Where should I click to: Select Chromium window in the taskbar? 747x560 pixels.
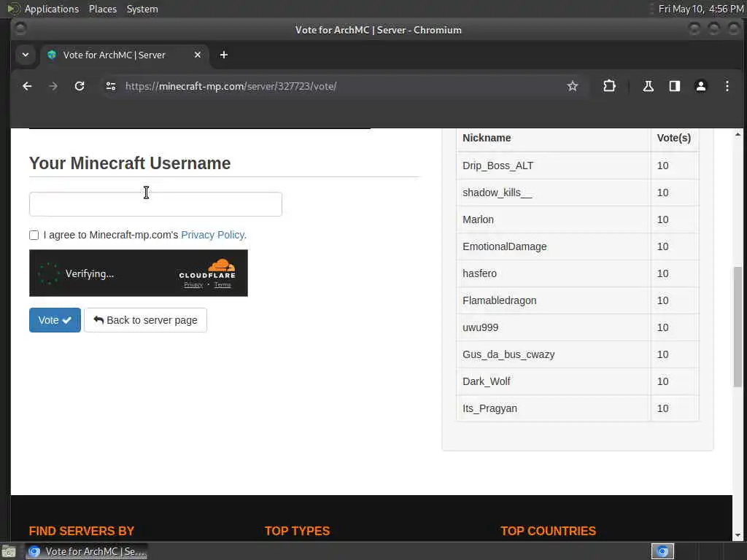point(87,551)
